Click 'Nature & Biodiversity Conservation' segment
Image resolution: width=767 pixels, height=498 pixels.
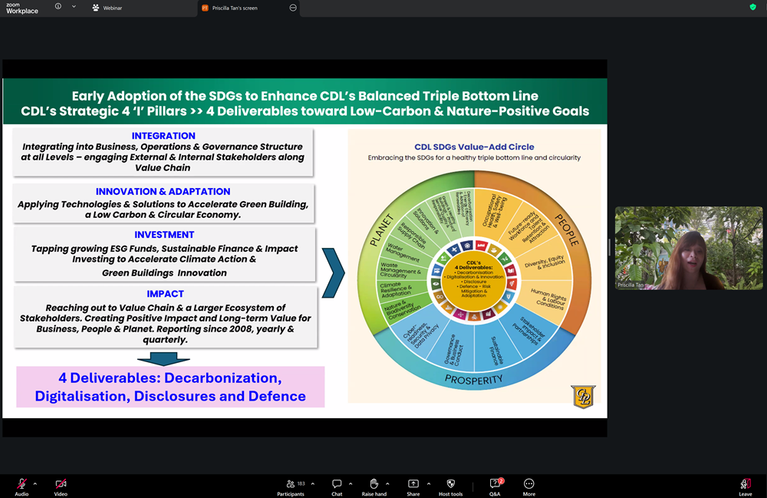(402, 309)
